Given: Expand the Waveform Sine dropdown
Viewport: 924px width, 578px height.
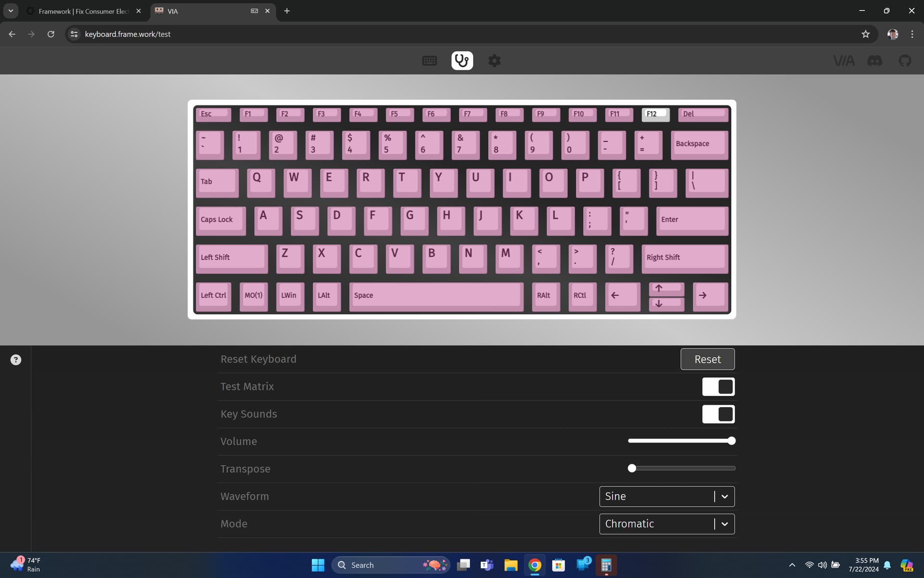Looking at the screenshot, I should coord(667,497).
